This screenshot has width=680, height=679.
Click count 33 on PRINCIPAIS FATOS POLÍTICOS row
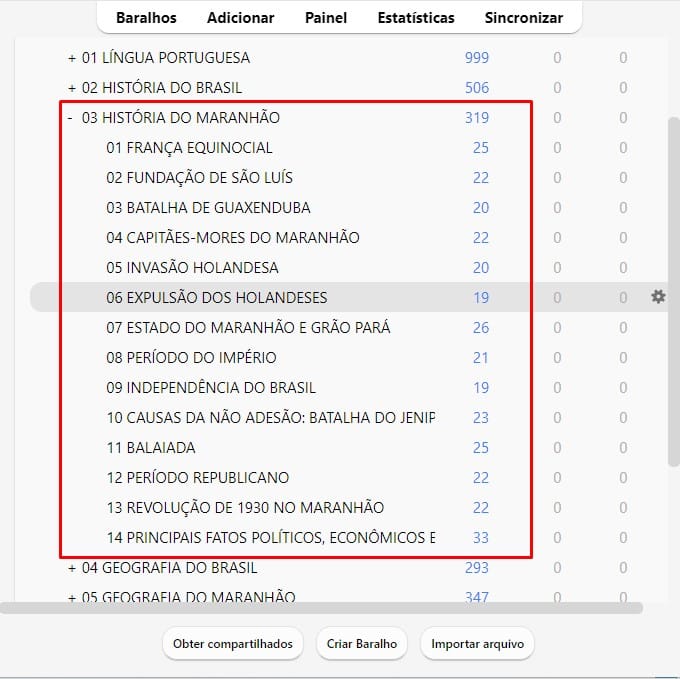coord(481,537)
